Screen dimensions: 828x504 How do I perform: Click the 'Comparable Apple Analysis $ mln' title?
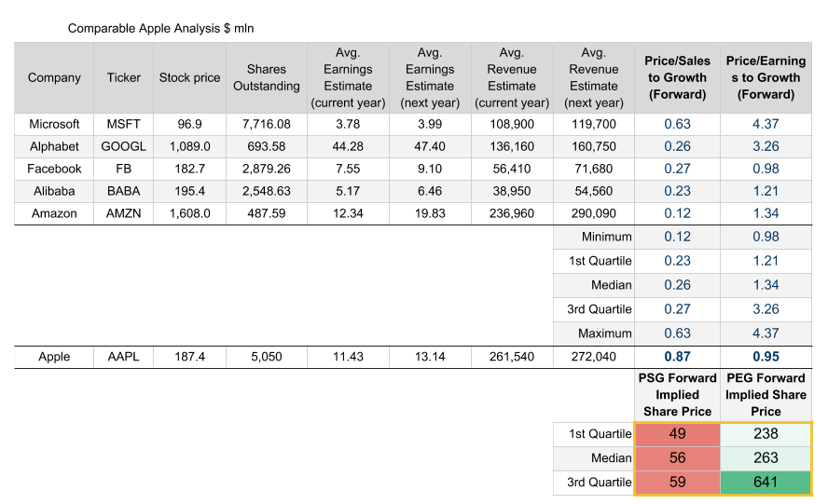tap(160, 29)
